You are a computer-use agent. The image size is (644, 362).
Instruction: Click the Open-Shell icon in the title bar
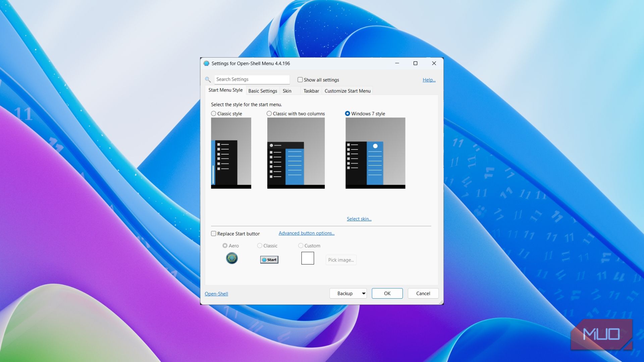206,63
